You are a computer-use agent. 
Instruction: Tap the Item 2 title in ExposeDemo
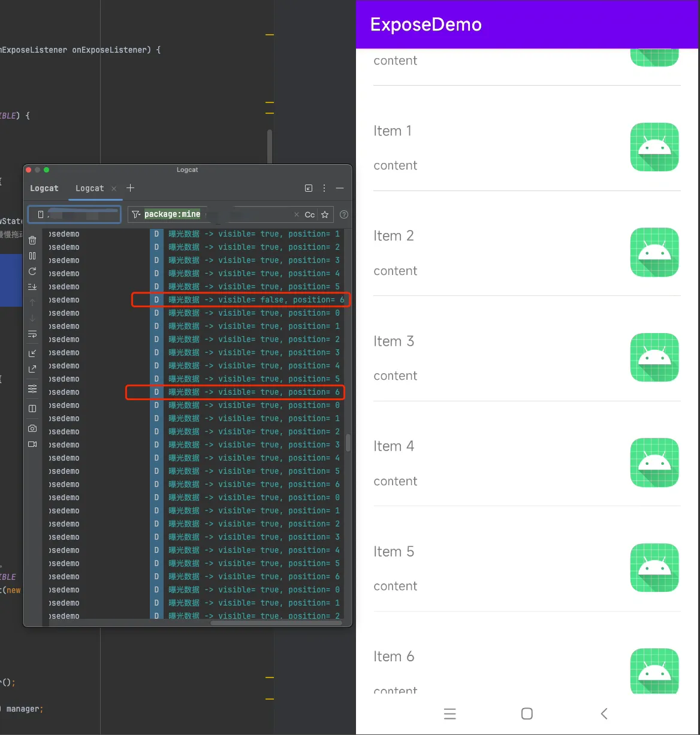394,236
